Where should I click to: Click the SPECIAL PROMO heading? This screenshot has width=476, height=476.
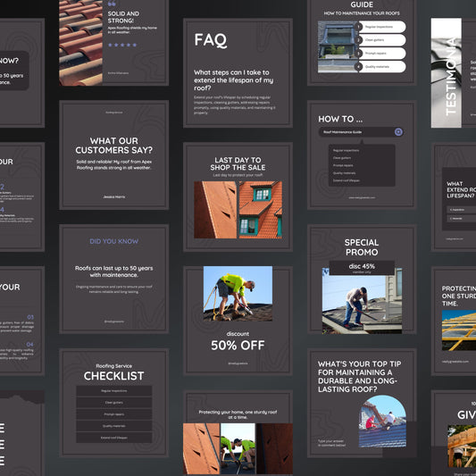coord(362,247)
